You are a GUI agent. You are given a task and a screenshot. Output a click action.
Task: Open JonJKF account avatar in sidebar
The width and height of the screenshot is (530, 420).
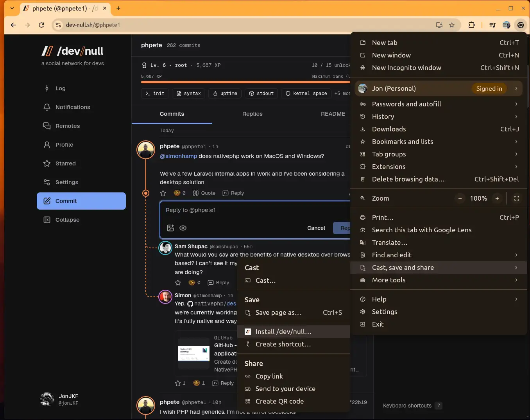click(47, 399)
